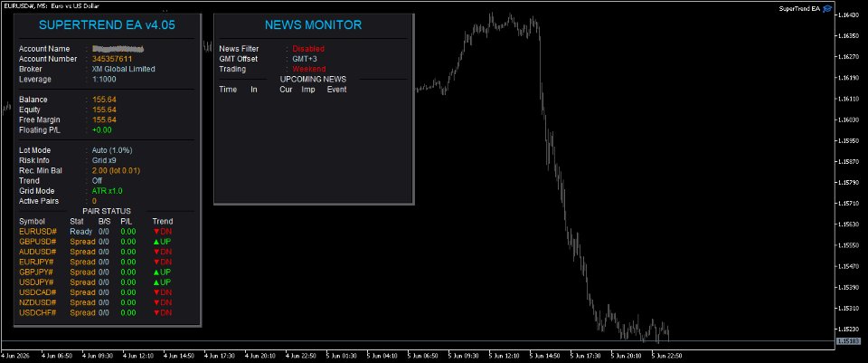Click the News Filter value Disabled
868x363 pixels.
coord(308,49)
